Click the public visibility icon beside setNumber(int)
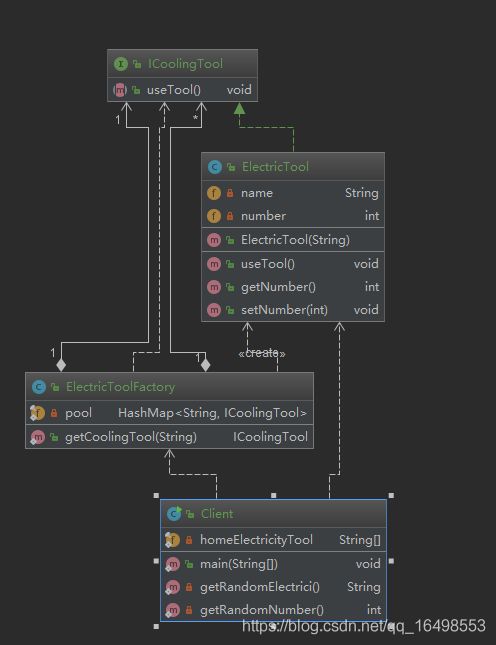The width and height of the screenshot is (496, 645). click(x=231, y=310)
